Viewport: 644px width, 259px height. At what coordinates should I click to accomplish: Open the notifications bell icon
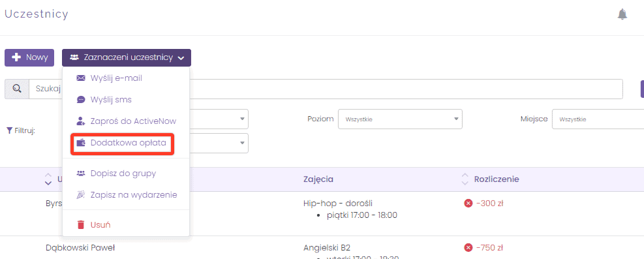pyautogui.click(x=622, y=14)
